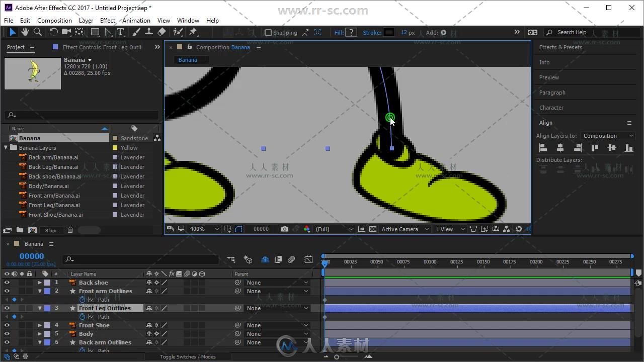Click the Stroke color swatch
644x362 pixels.
tap(389, 33)
